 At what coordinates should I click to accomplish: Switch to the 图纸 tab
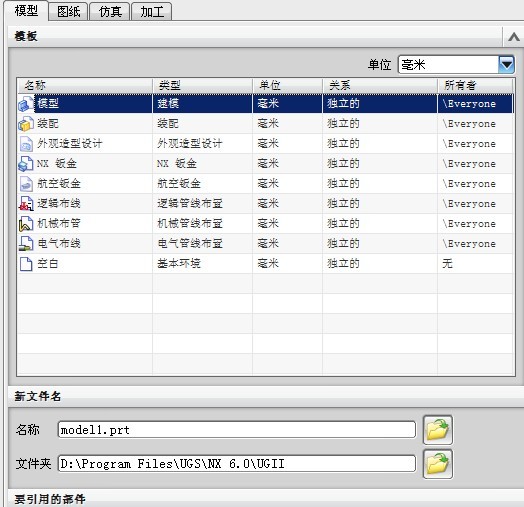click(x=69, y=12)
